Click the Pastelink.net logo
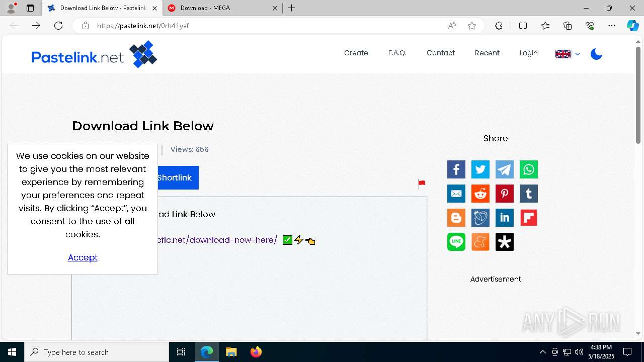This screenshot has width=644, height=362. (x=94, y=54)
